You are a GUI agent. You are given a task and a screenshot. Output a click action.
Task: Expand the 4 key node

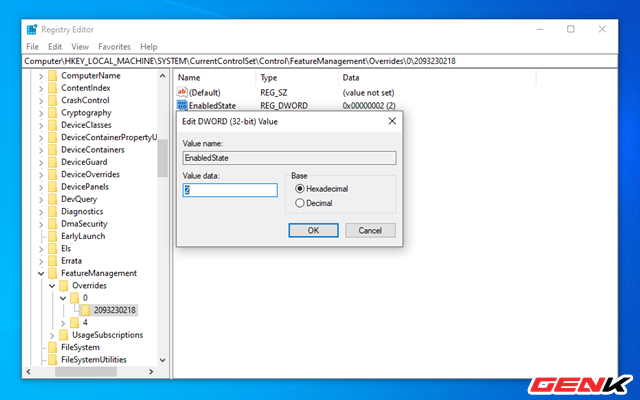pyautogui.click(x=63, y=323)
